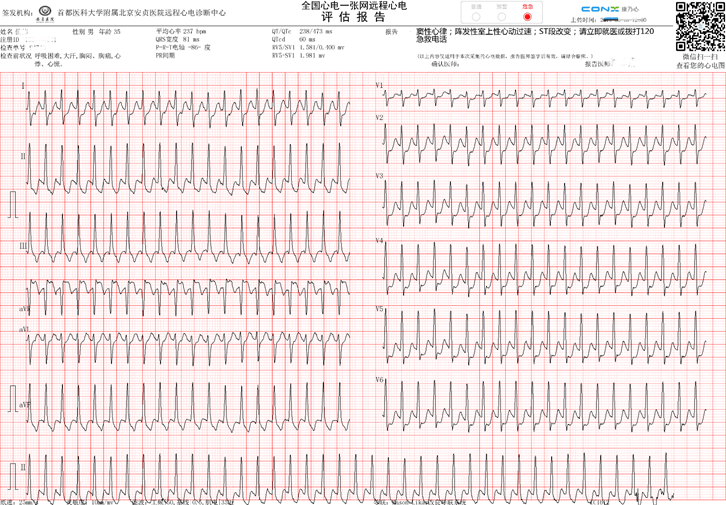The image size is (726, 505).
Task: Click the lead I label
Action: tap(23, 86)
